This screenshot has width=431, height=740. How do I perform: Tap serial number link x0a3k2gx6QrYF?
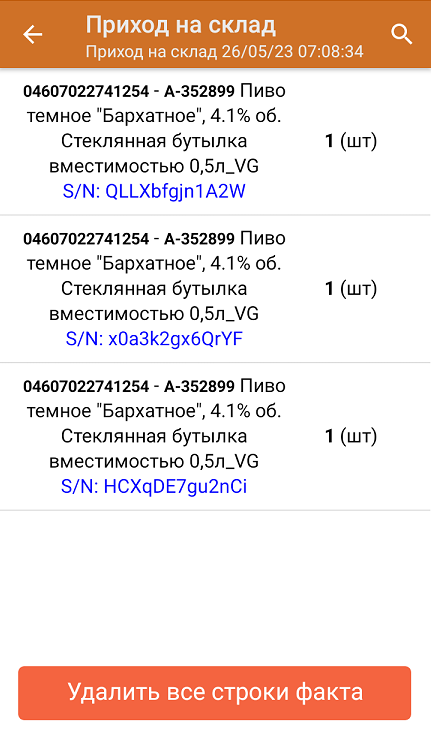tap(154, 339)
